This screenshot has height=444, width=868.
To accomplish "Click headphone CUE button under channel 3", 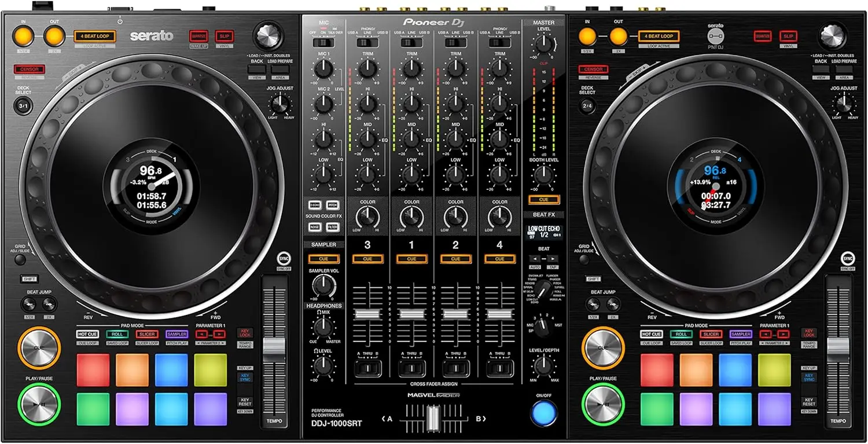I will [367, 259].
